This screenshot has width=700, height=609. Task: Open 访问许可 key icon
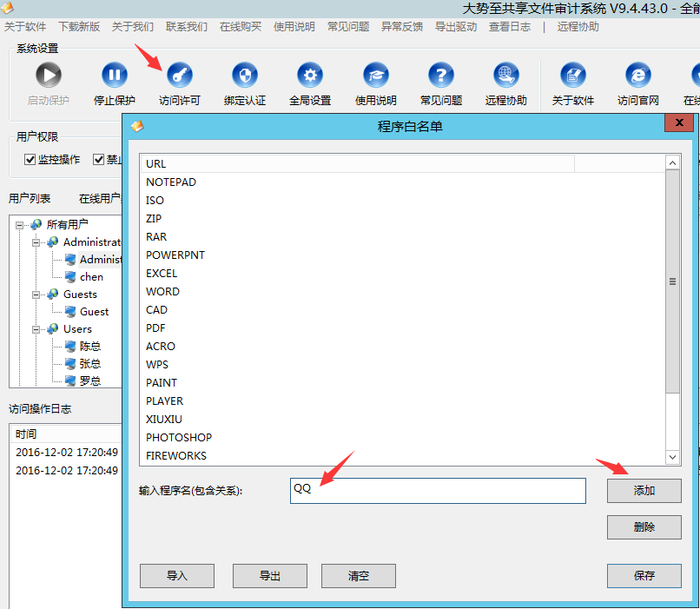180,76
